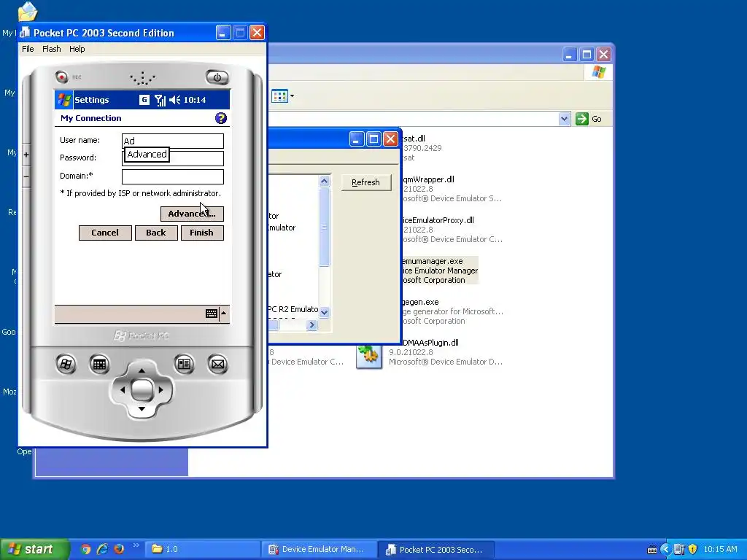This screenshot has width=747, height=560.
Task: Click the D-pad right arrow
Action: 161,390
